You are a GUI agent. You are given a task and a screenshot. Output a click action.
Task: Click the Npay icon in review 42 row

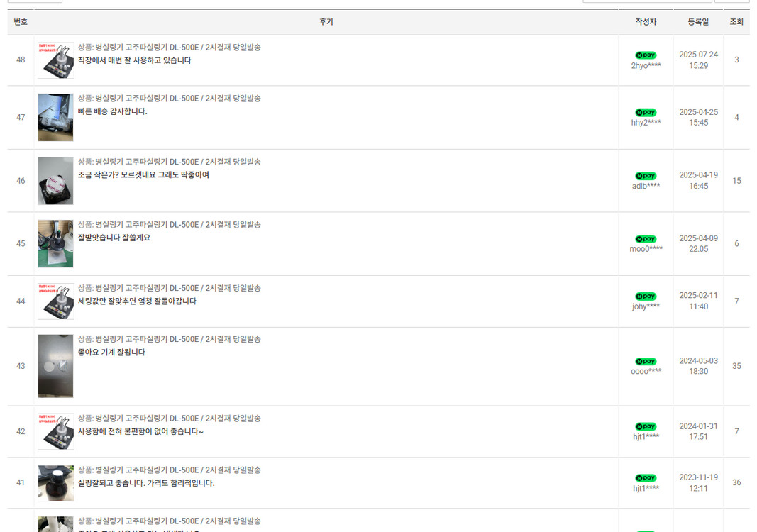pos(646,427)
